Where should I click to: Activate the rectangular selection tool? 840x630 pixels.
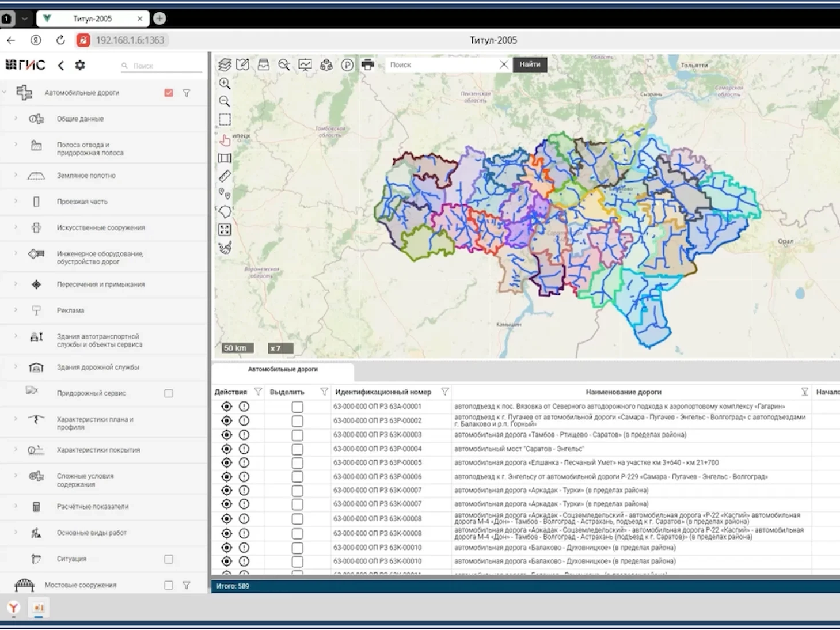tap(225, 119)
